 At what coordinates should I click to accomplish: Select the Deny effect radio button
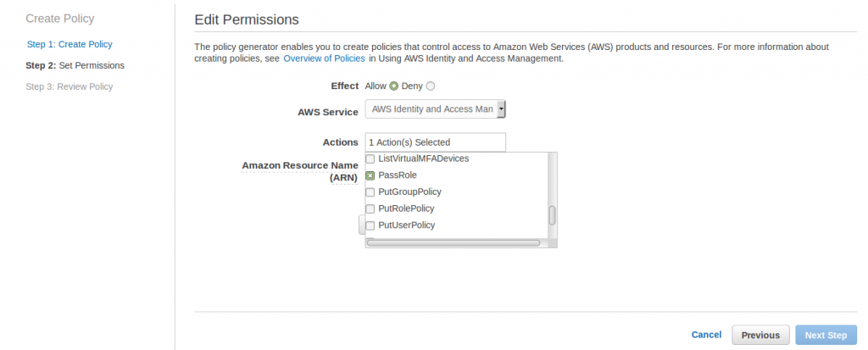tap(431, 86)
